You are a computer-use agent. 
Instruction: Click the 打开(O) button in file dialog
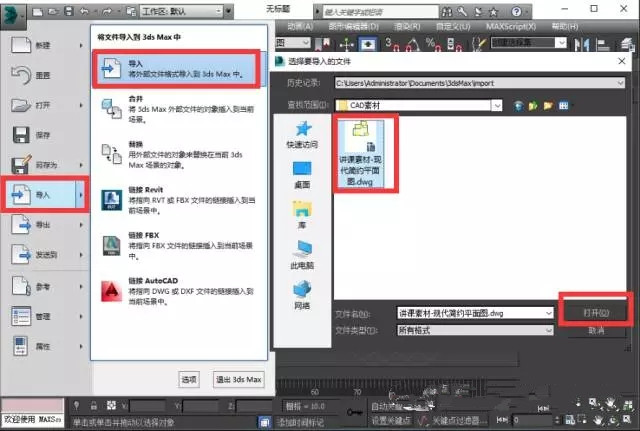[596, 313]
